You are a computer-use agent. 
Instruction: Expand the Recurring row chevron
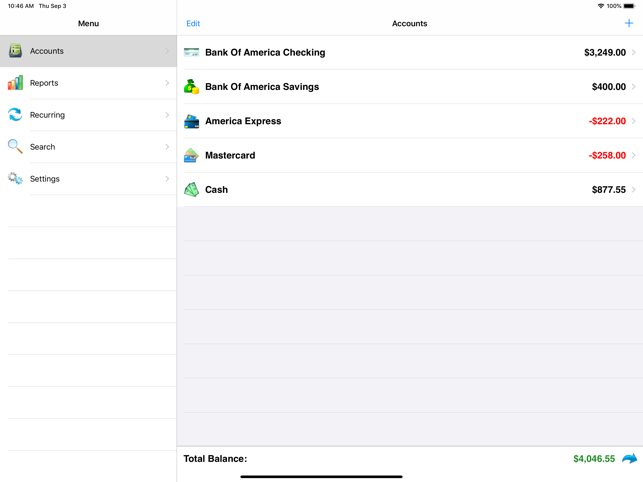(167, 115)
